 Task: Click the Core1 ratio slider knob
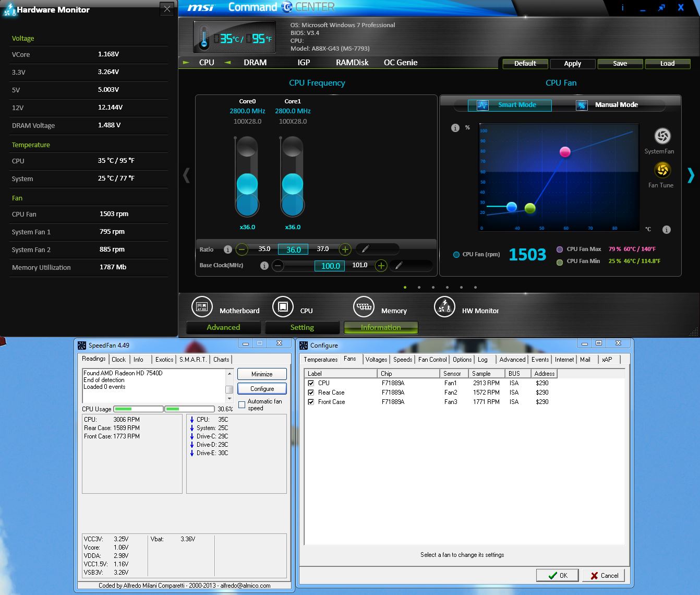pos(293,185)
